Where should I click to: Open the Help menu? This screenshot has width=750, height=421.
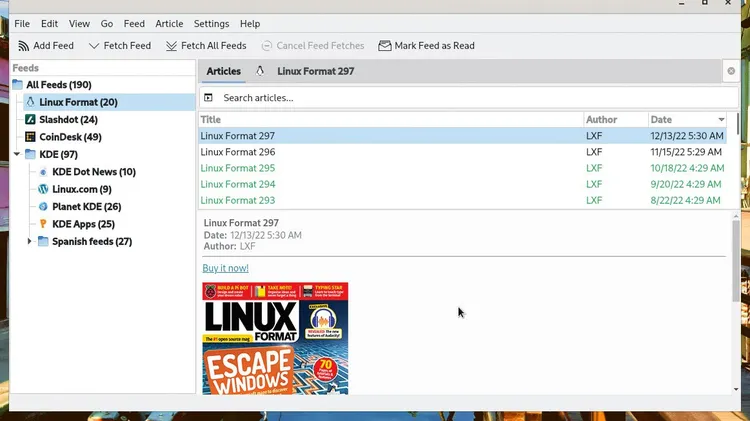point(250,23)
